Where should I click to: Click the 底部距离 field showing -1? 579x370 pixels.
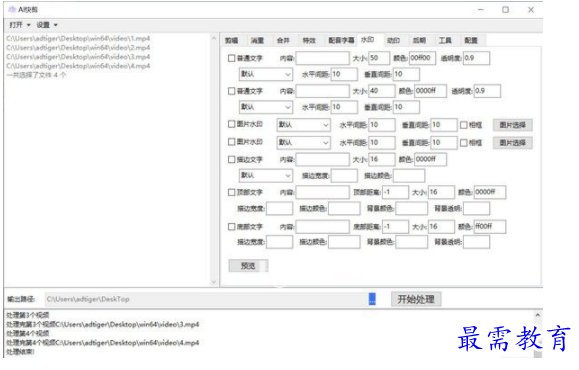[x=395, y=227]
